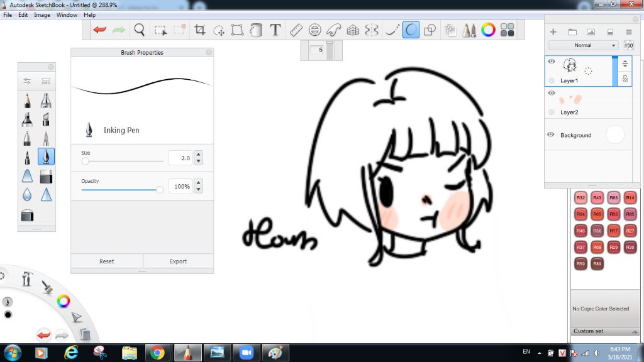This screenshot has width=644, height=362.
Task: Hide Layer1 with its eye icon
Action: pyautogui.click(x=552, y=62)
